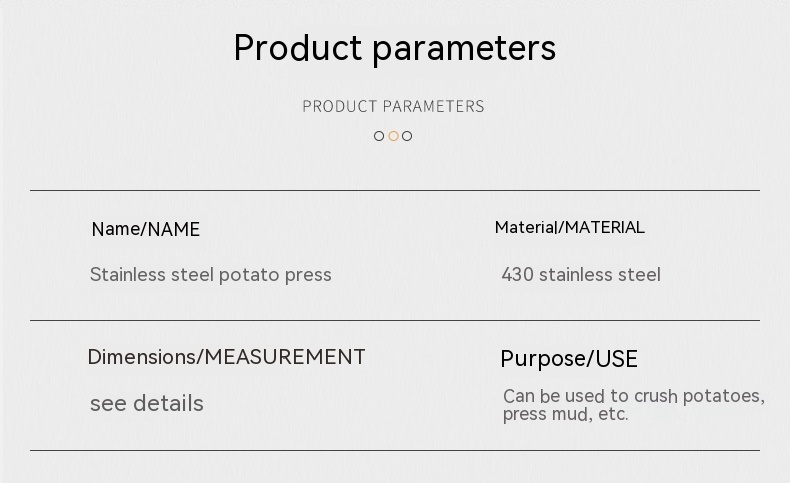
Task: Click the word "MEASUREMENT" in the dimensions label
Action: click(x=285, y=357)
